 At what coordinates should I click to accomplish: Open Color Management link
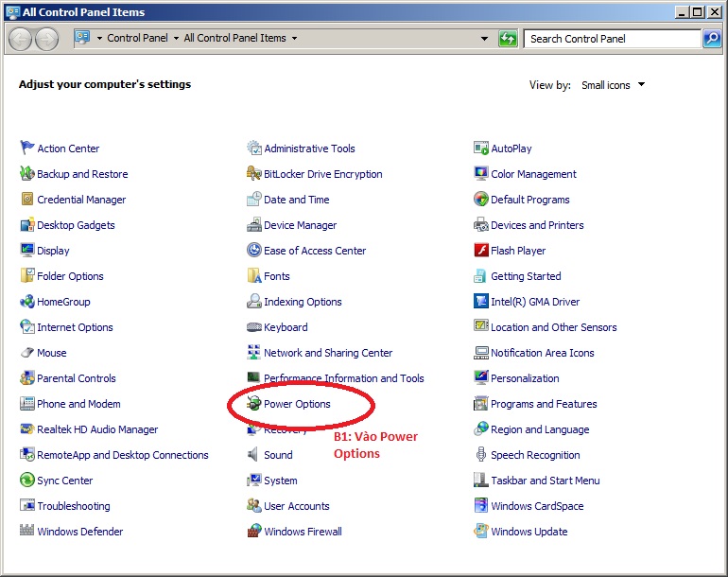[x=533, y=174]
